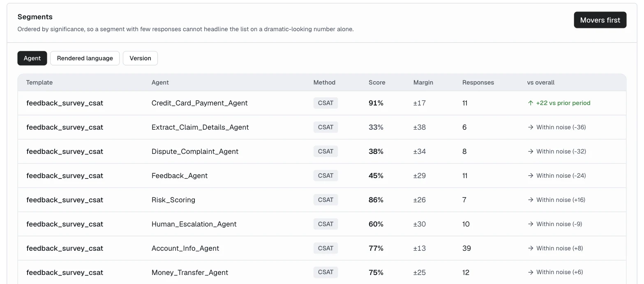
Task: Click the Within noise (+6) status text
Action: click(x=560, y=272)
